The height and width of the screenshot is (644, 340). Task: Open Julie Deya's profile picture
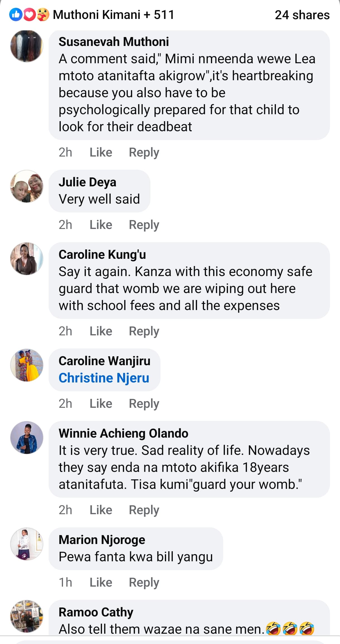27,186
